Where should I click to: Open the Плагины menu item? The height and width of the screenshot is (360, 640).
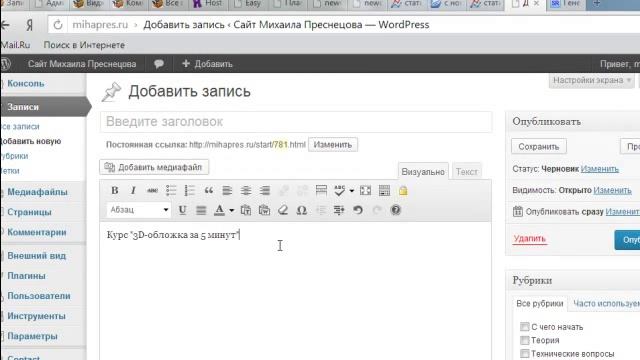click(26, 276)
